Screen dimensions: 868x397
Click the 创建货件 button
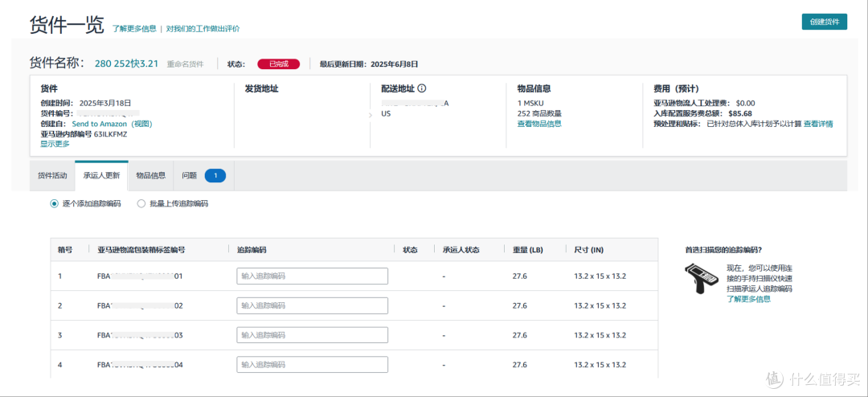(825, 22)
